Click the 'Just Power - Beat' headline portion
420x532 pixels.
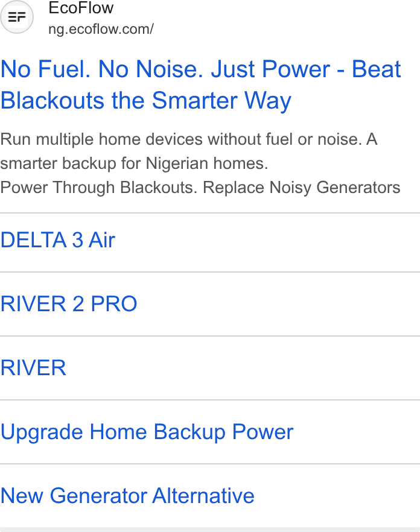tap(306, 69)
